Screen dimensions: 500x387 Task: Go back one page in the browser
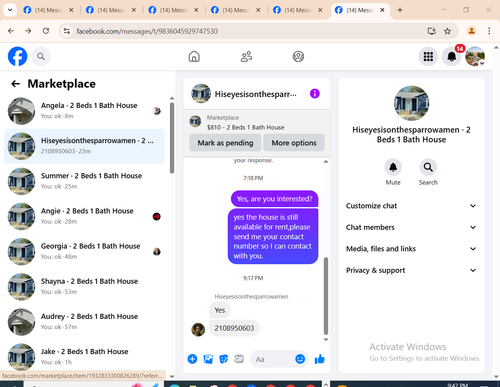tap(11, 31)
